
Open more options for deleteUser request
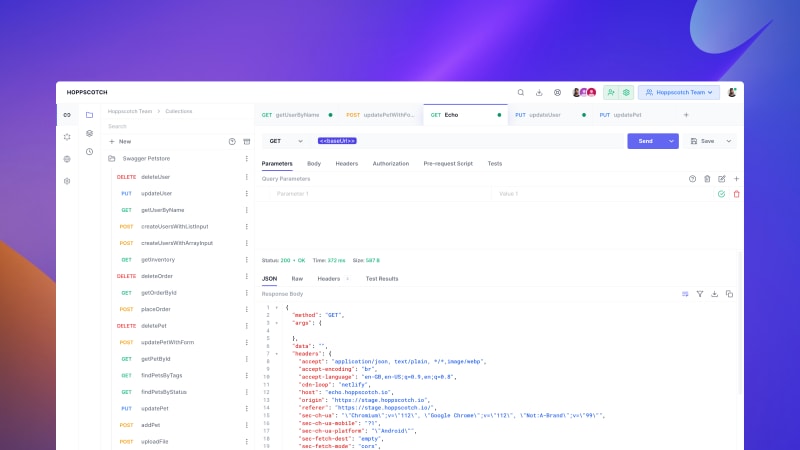point(246,177)
